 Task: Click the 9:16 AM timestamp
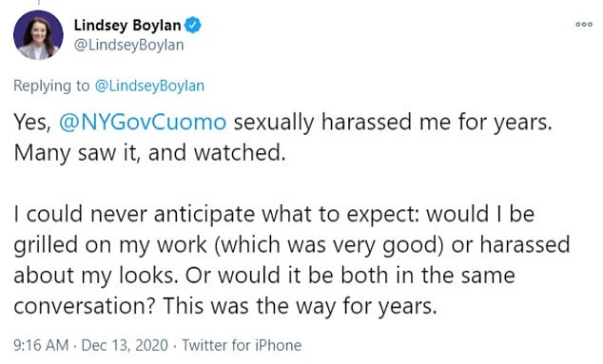click(41, 345)
